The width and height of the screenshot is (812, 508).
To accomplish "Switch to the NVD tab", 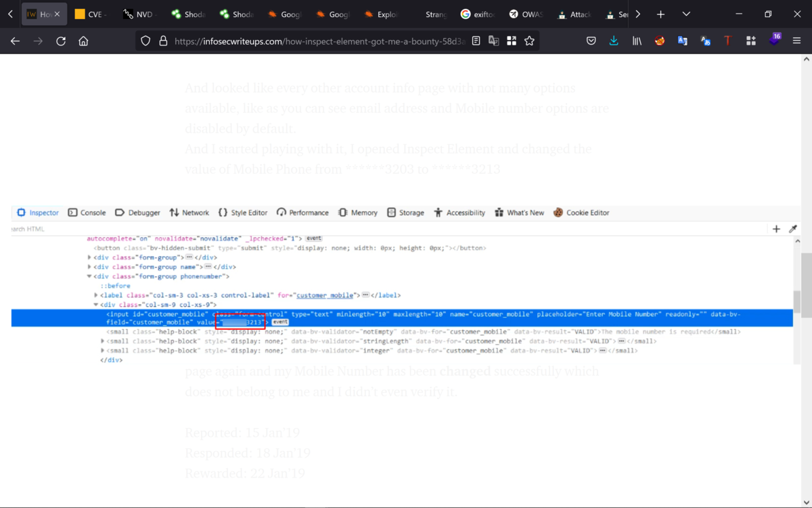I will 139,14.
